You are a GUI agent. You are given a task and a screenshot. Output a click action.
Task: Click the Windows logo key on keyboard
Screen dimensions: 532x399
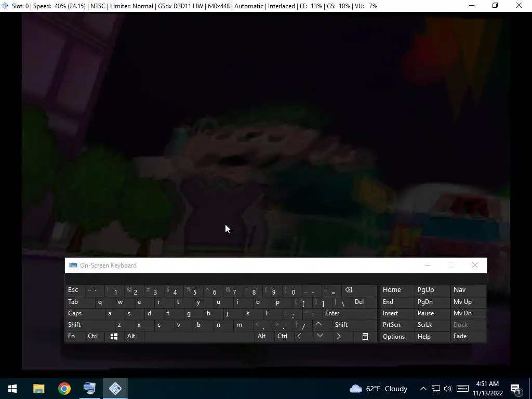tap(114, 336)
